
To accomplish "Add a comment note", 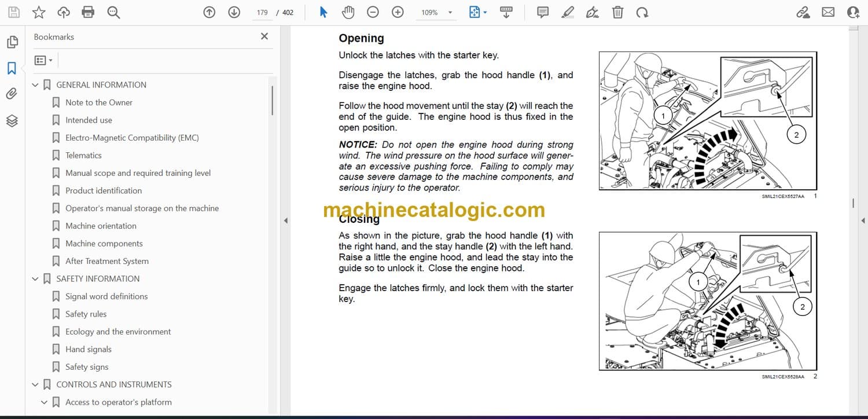I will coord(543,12).
